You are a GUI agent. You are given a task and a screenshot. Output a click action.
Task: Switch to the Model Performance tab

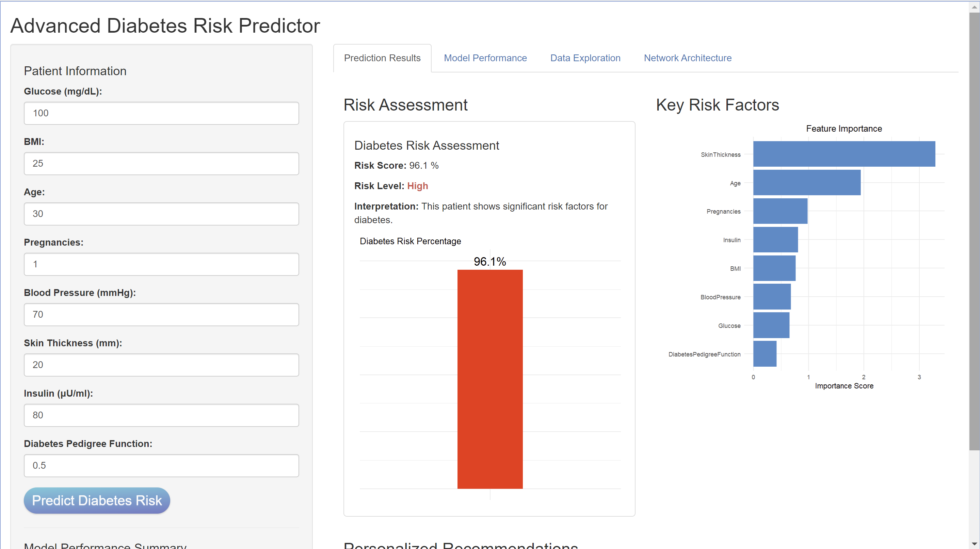click(485, 58)
